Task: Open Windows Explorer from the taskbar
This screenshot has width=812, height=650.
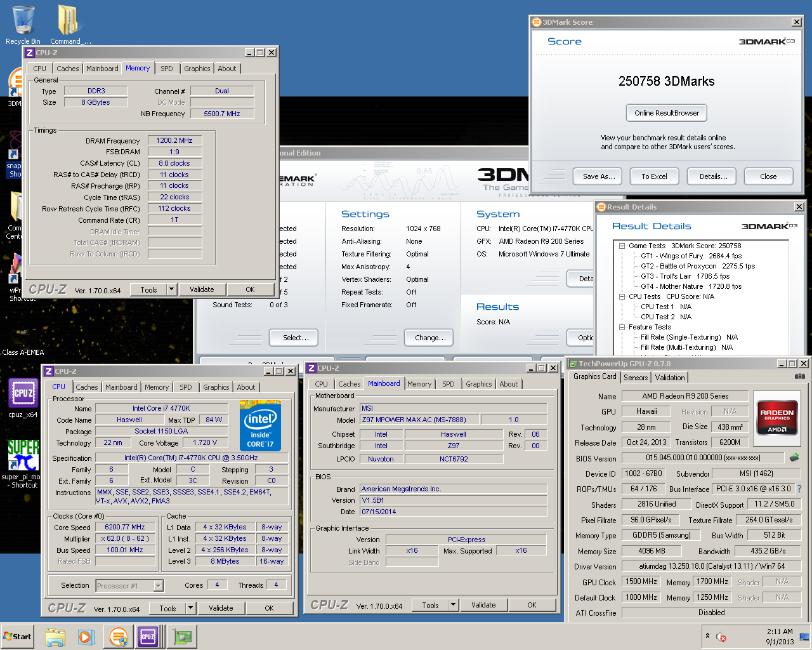Action: coord(55,637)
